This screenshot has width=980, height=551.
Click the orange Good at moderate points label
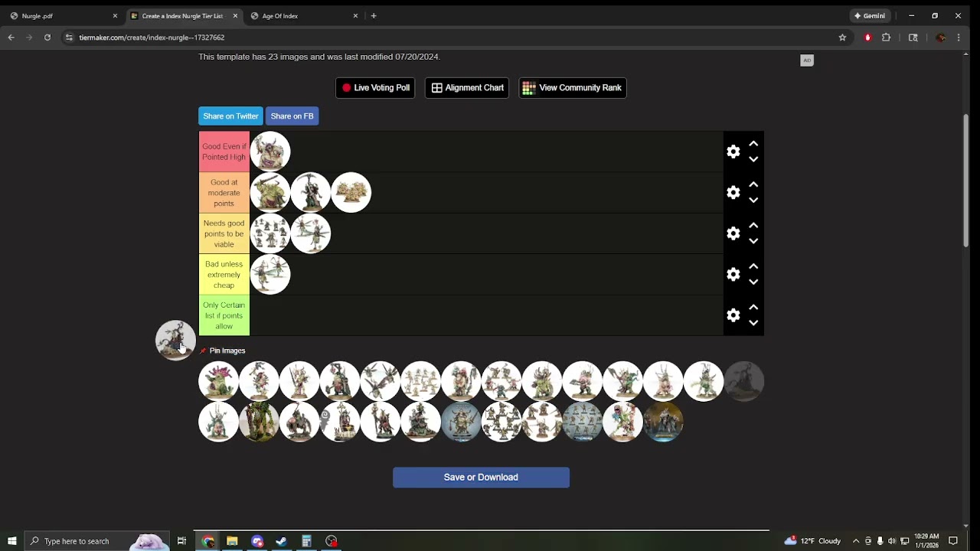[x=224, y=193]
